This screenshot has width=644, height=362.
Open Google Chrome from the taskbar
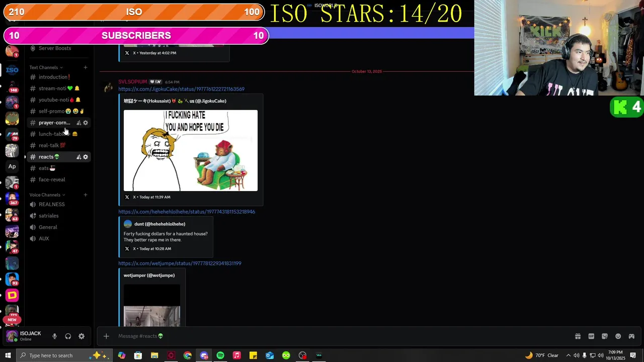click(x=188, y=355)
